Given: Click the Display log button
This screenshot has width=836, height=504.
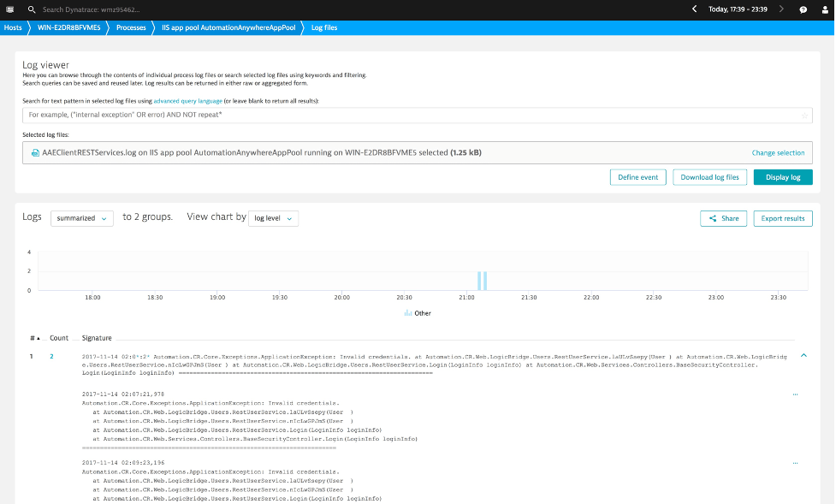Looking at the screenshot, I should [x=783, y=177].
